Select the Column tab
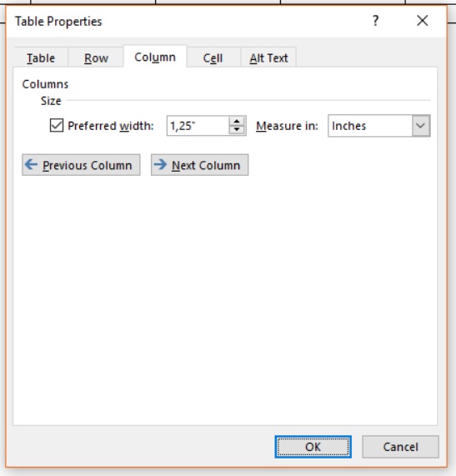 click(155, 57)
